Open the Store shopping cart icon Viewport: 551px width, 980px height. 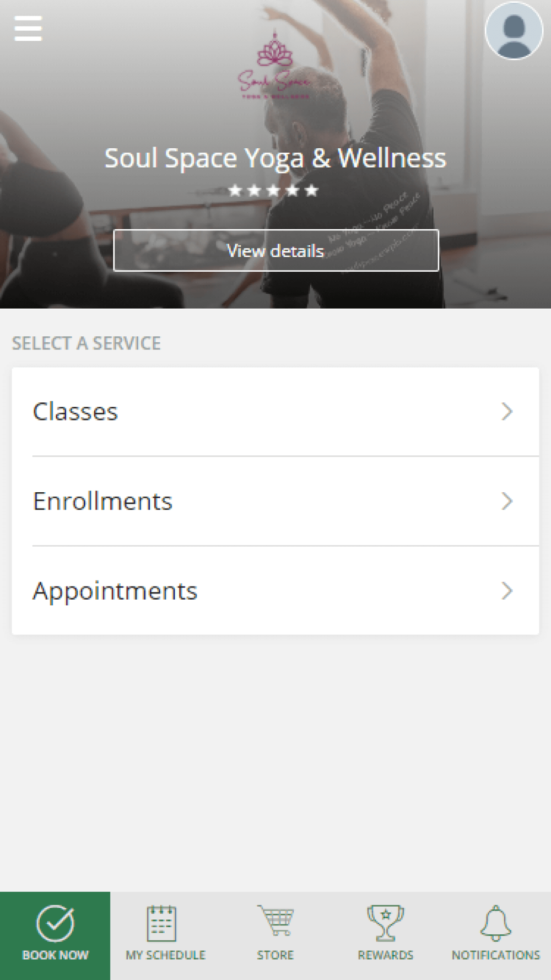[275, 920]
